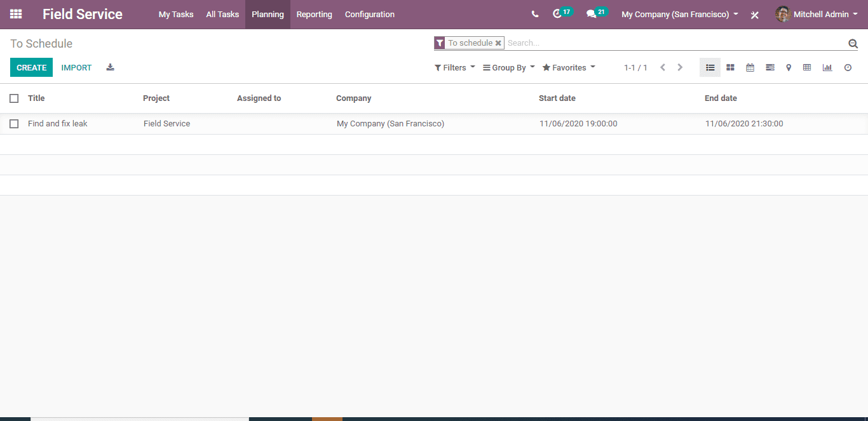Select all tasks with header checkbox
This screenshot has height=421, width=868.
[14, 98]
